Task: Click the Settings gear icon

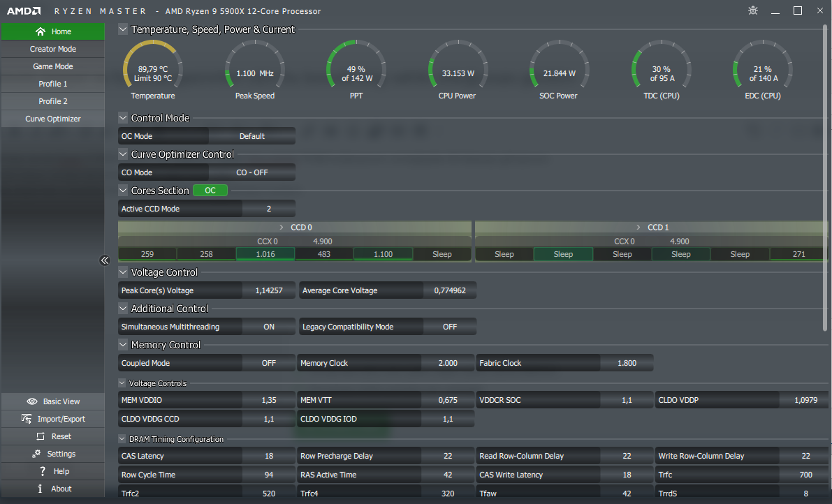Action: [x=36, y=454]
